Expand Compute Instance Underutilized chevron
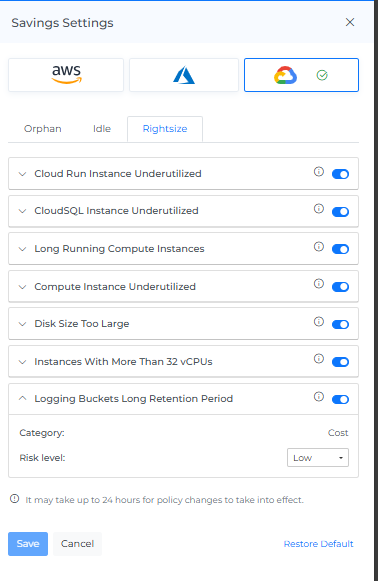The image size is (378, 581). 23,287
